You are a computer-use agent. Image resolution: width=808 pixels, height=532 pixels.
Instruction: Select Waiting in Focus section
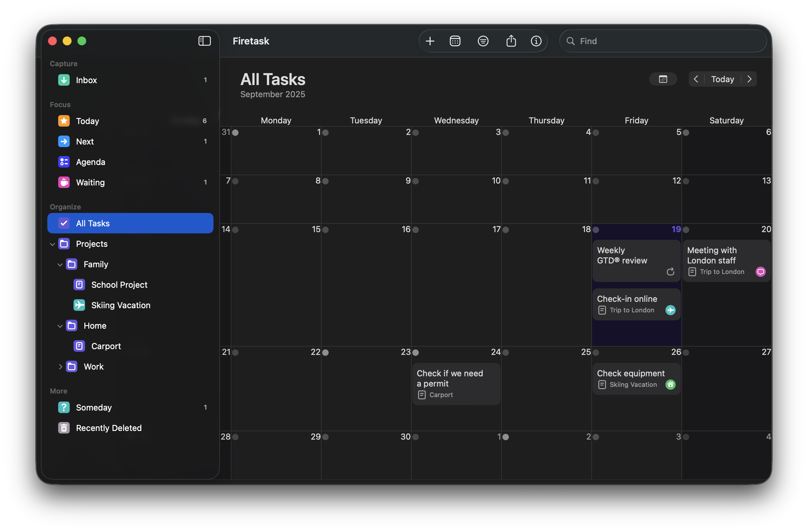(90, 182)
